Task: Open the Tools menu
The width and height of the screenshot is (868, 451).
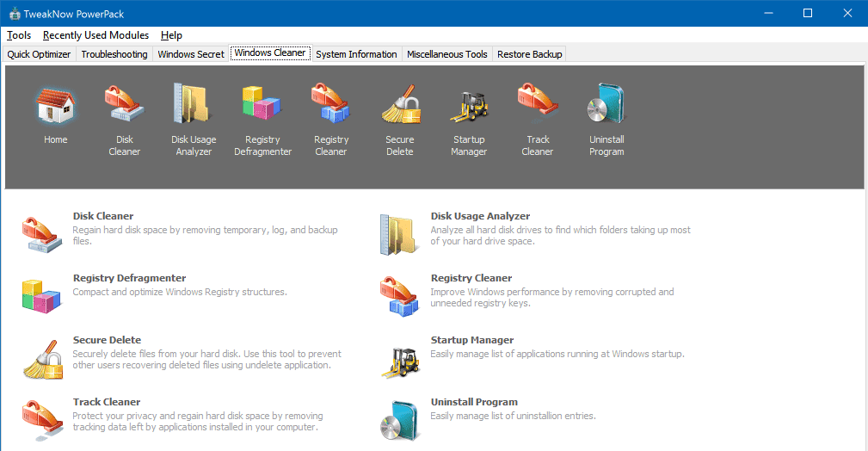Action: coord(19,35)
